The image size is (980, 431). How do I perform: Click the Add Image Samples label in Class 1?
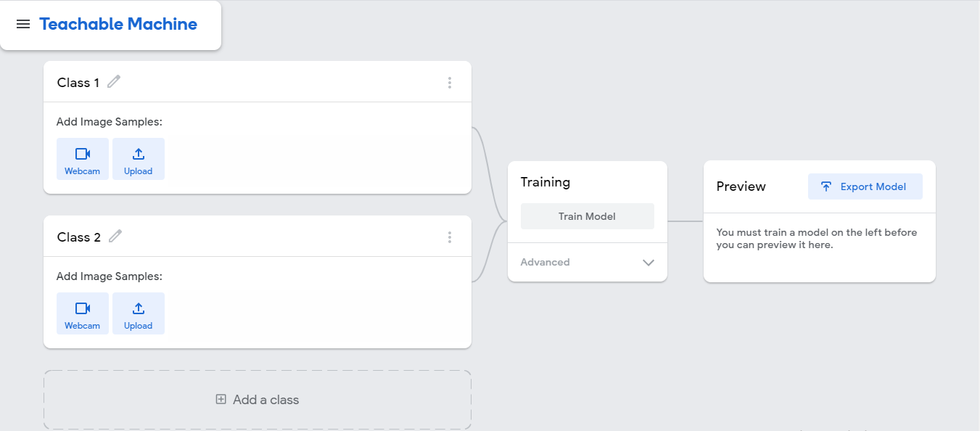pos(109,121)
